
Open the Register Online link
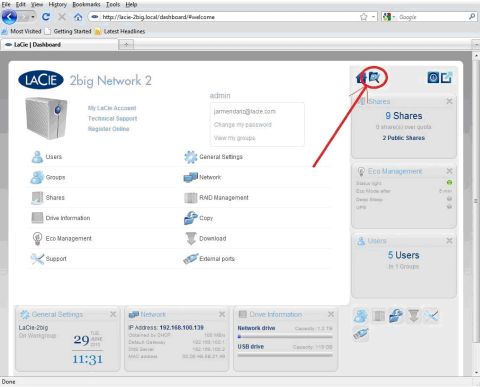click(x=108, y=129)
